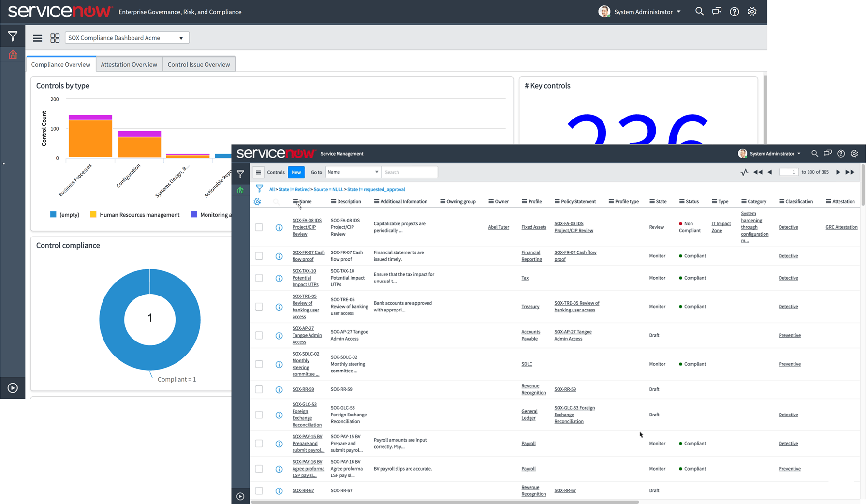
Task: Go to the last page of the Controls list
Action: click(x=850, y=172)
